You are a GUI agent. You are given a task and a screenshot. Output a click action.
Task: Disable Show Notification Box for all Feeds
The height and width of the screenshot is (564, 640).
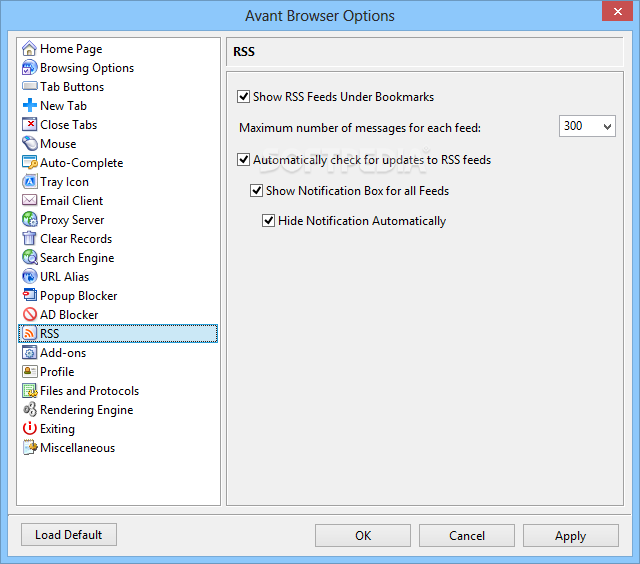click(x=256, y=191)
